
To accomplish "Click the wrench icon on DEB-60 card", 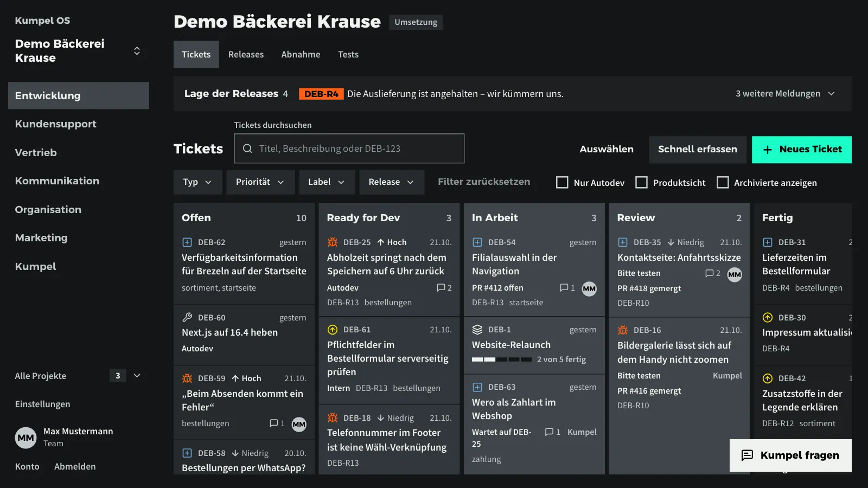I will coord(187,317).
